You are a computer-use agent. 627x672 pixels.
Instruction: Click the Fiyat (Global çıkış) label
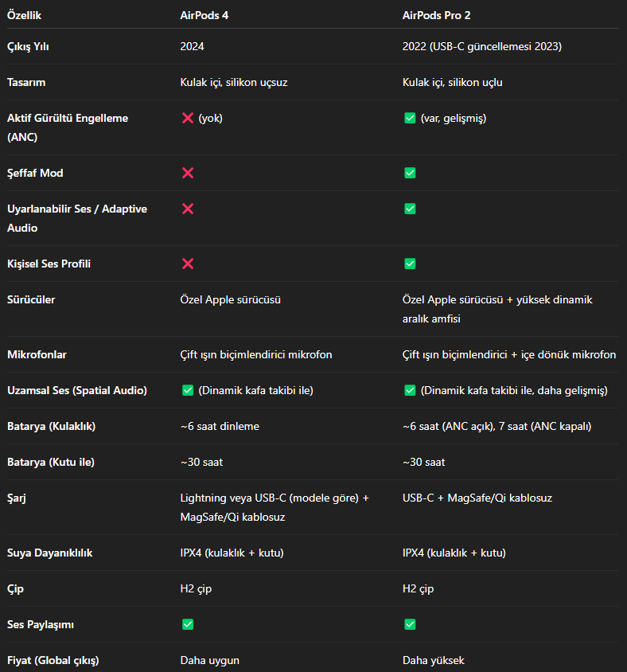click(53, 660)
